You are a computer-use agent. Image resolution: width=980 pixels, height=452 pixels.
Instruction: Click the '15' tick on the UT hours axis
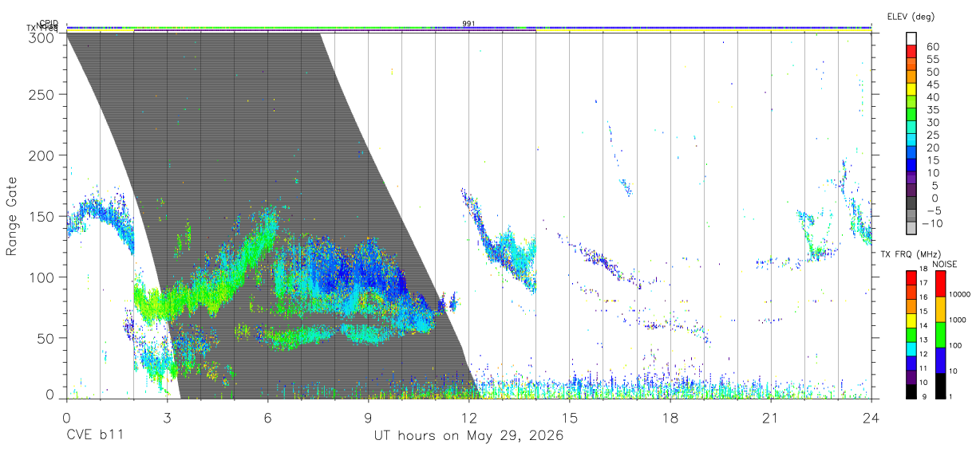569,419
